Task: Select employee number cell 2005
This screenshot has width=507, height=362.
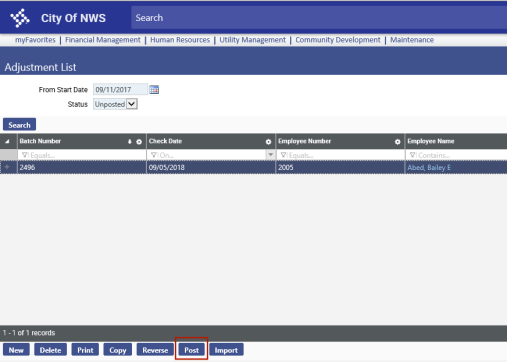Action: (x=340, y=167)
